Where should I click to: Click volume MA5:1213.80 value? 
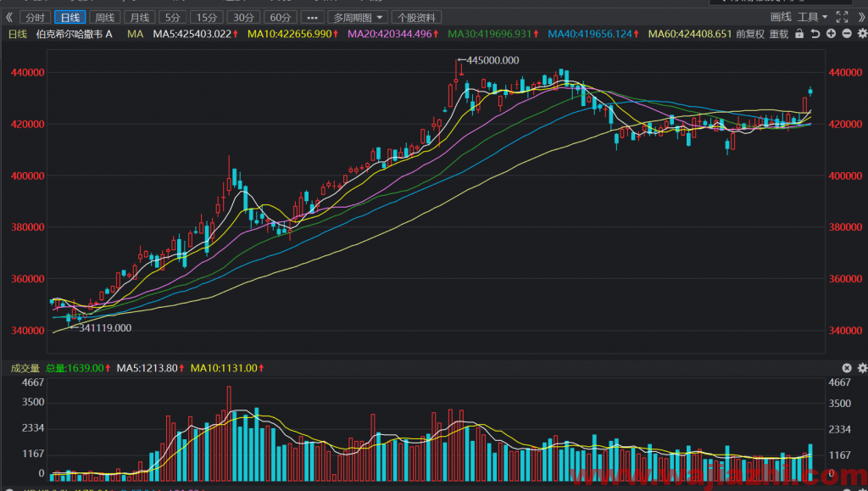point(147,368)
